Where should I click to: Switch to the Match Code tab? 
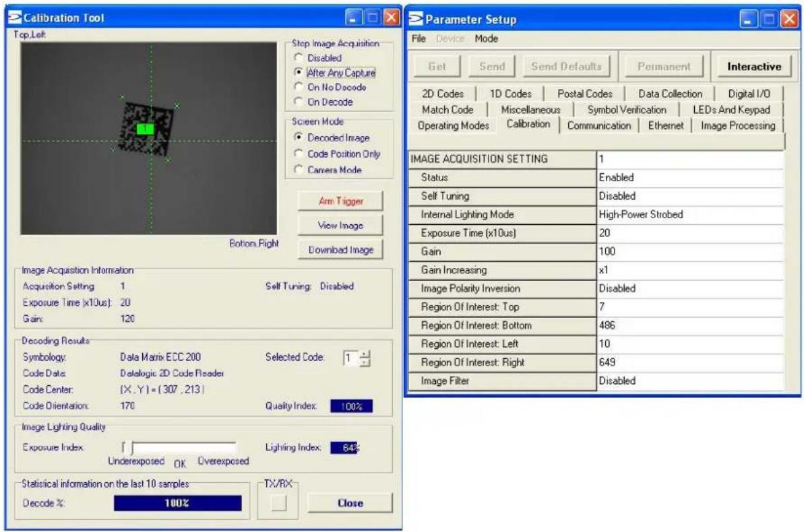click(447, 110)
